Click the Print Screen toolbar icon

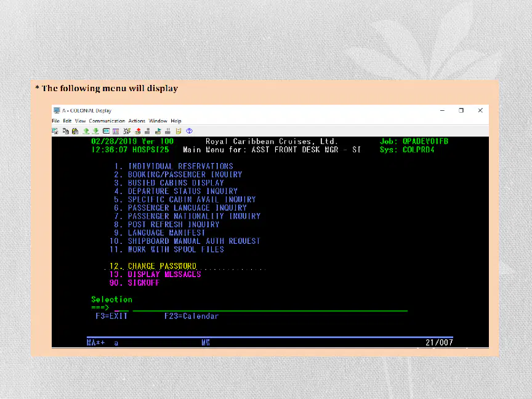point(55,131)
